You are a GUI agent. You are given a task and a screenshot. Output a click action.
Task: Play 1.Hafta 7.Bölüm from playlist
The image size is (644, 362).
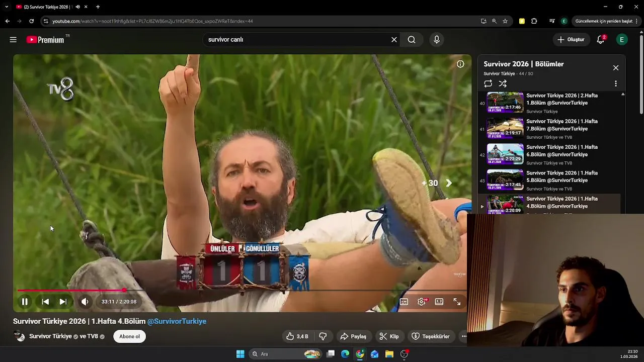[562, 125]
